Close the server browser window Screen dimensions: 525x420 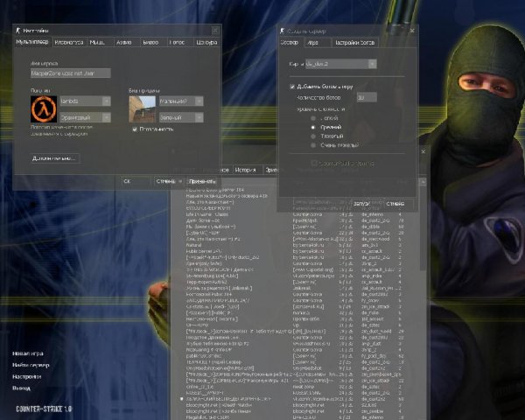[x=423, y=151]
